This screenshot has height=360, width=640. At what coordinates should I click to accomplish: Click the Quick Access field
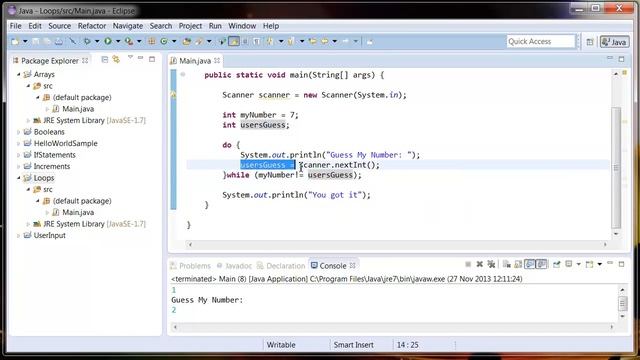point(540,42)
